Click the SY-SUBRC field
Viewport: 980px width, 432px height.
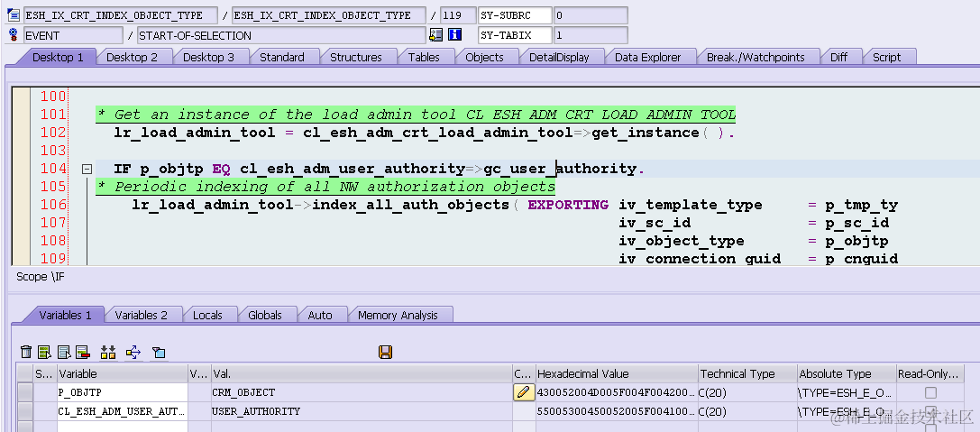point(515,15)
